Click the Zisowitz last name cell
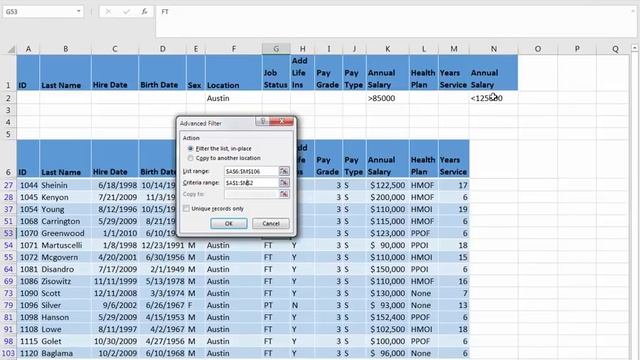640x360 pixels. point(65,281)
